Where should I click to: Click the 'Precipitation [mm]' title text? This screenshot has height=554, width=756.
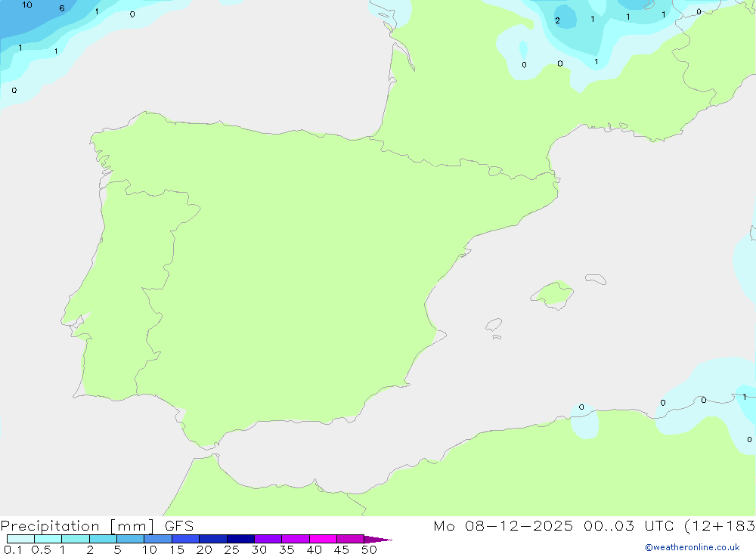77,526
